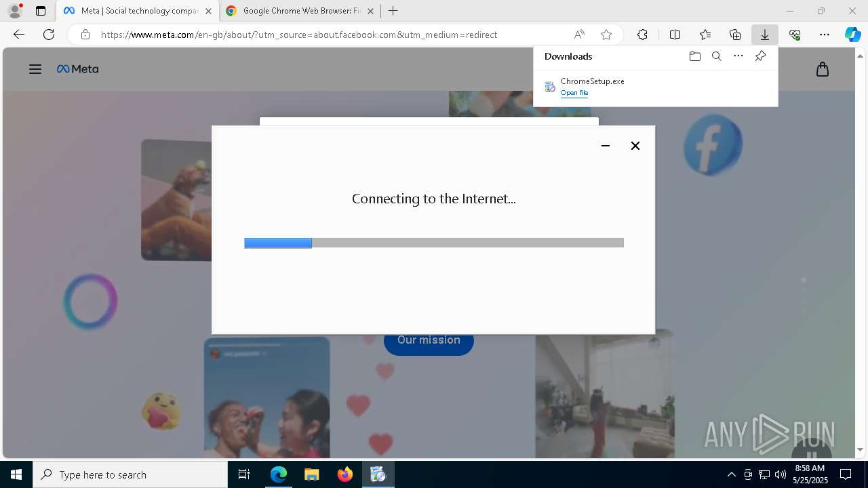Activate Read aloud icon in address bar
Image resolution: width=868 pixels, height=488 pixels.
point(579,35)
